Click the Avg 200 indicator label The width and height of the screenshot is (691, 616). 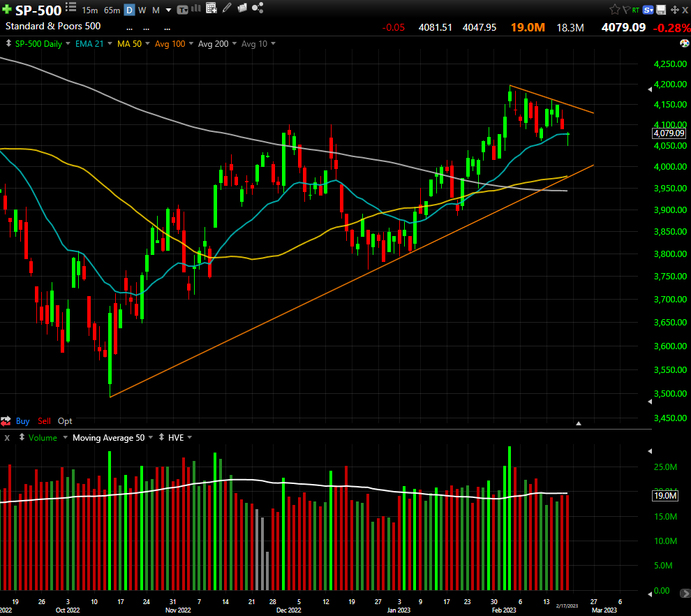214,44
